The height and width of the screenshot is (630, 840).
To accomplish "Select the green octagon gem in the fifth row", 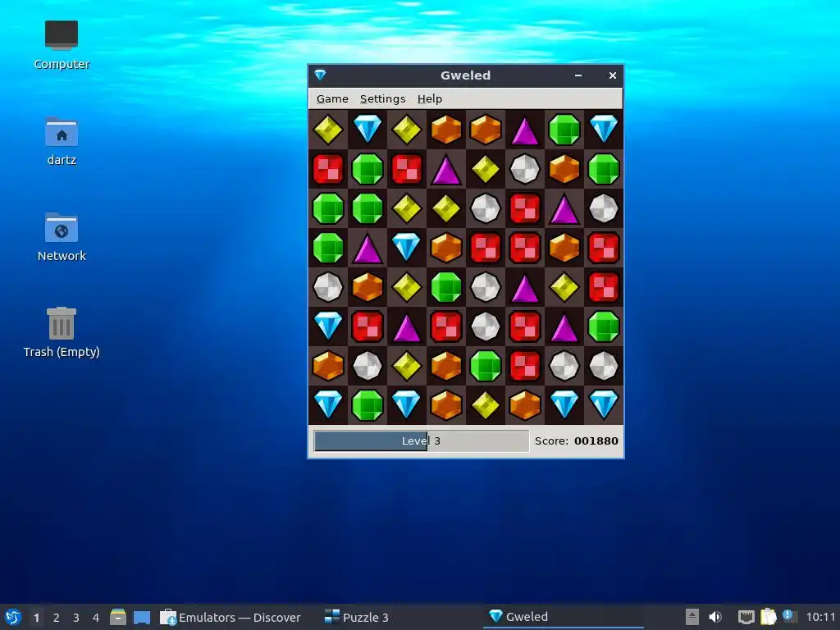I will (x=446, y=288).
